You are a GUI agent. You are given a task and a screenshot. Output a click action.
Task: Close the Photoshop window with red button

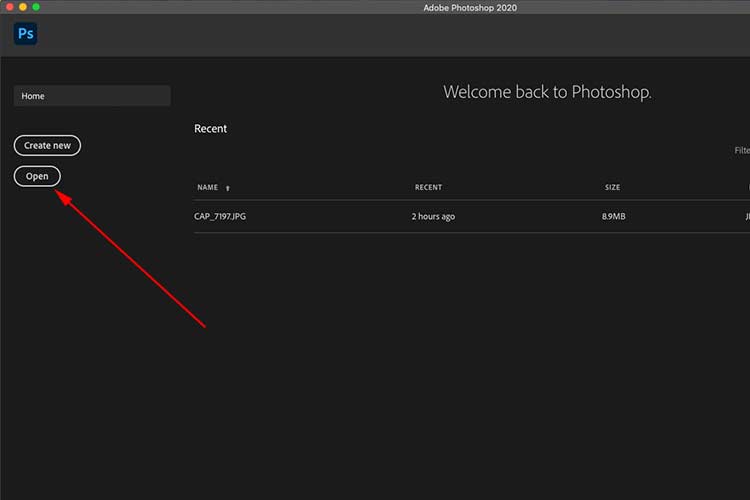pos(9,7)
